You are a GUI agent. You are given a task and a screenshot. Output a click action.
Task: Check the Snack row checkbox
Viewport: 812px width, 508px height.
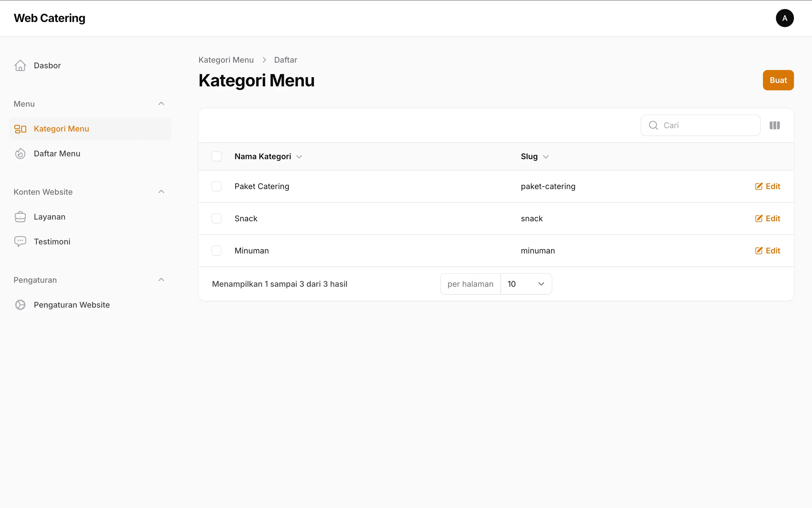click(217, 219)
